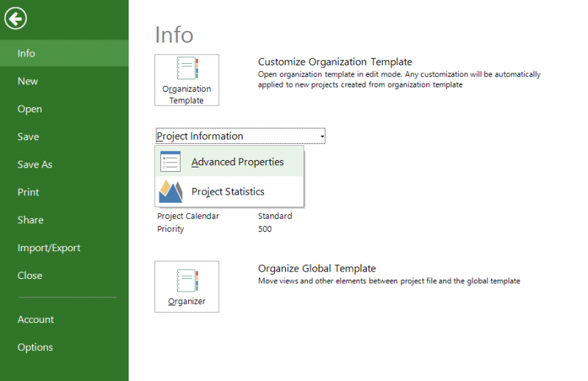The image size is (588, 381).
Task: Click the Organize Global Template heading
Action: point(317,269)
